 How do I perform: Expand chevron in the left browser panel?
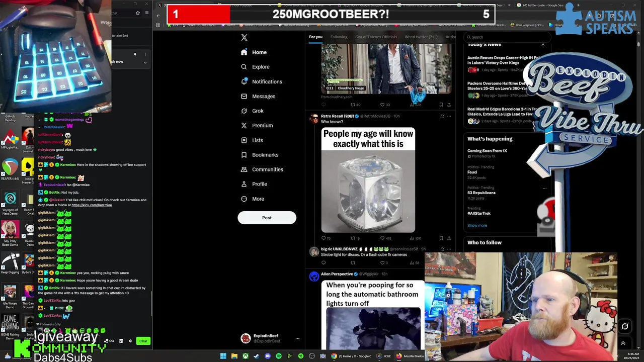click(145, 63)
